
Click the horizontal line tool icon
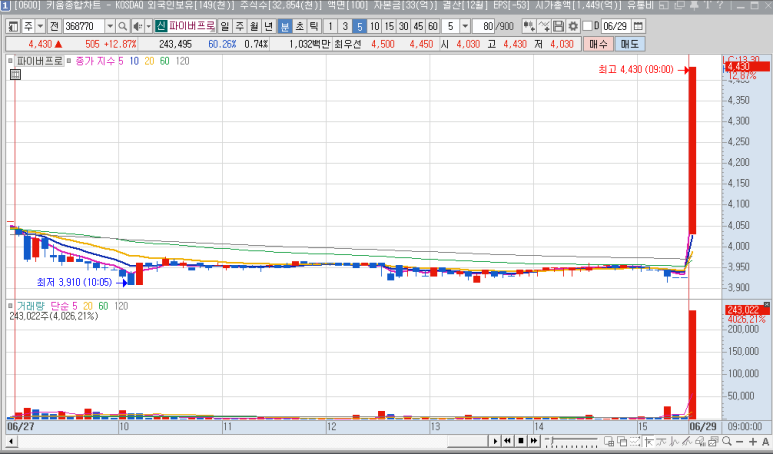661,441
